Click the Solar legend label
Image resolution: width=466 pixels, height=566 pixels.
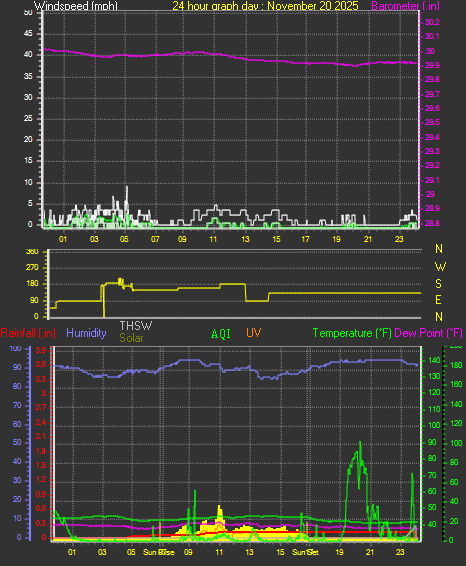point(131,338)
